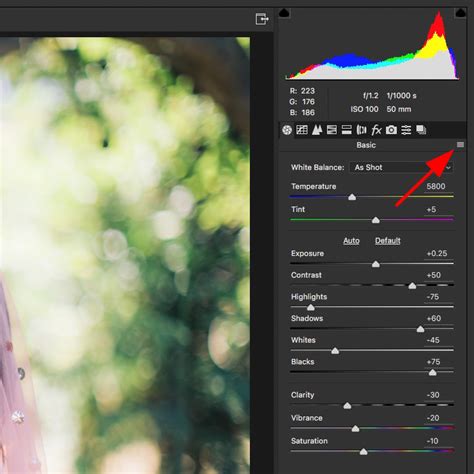Click the Auto tone link
The image size is (474, 474).
pyautogui.click(x=351, y=241)
